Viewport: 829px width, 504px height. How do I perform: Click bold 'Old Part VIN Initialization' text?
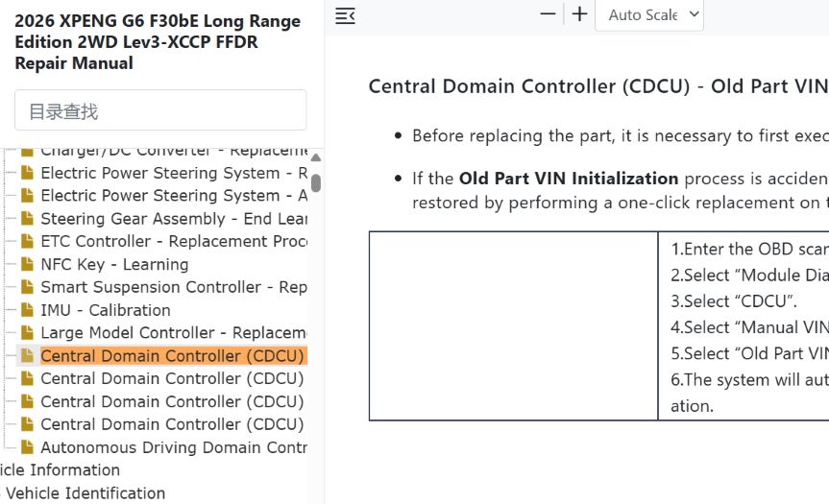pyautogui.click(x=569, y=179)
